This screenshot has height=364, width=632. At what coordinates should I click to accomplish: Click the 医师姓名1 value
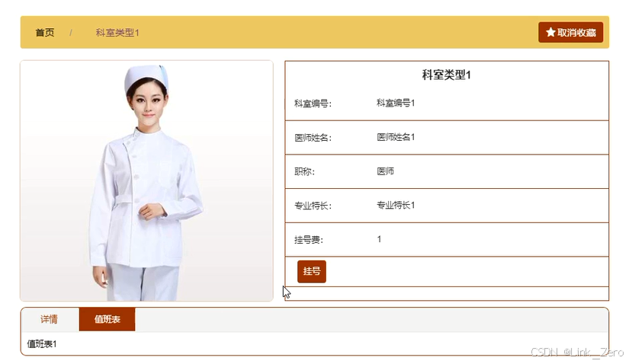pyautogui.click(x=396, y=137)
